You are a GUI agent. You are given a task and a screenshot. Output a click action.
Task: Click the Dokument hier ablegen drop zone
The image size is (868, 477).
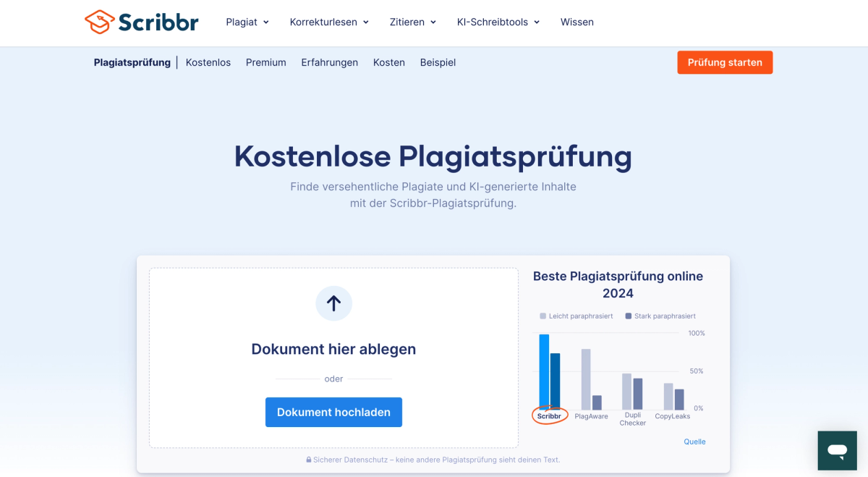tap(333, 358)
